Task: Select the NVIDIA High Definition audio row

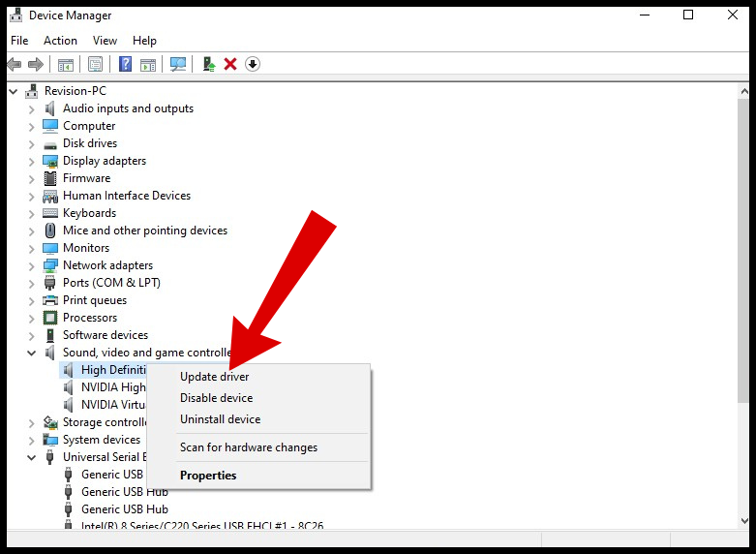Action: (113, 387)
